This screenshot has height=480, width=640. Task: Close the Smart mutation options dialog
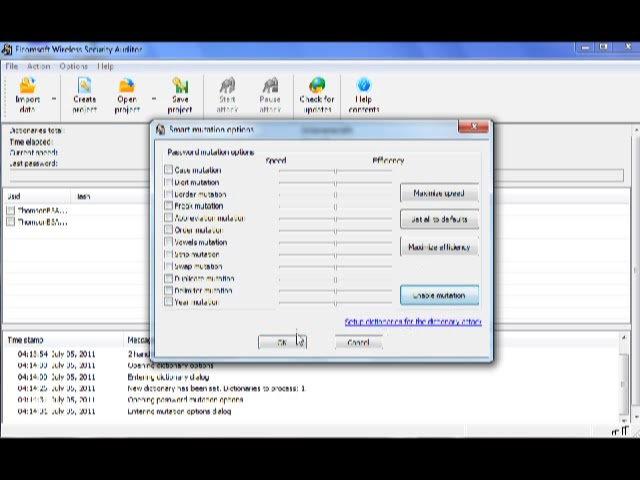tap(473, 127)
